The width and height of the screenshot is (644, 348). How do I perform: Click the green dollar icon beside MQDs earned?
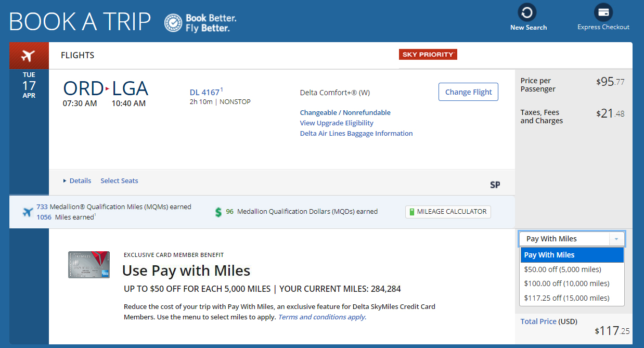(x=218, y=212)
